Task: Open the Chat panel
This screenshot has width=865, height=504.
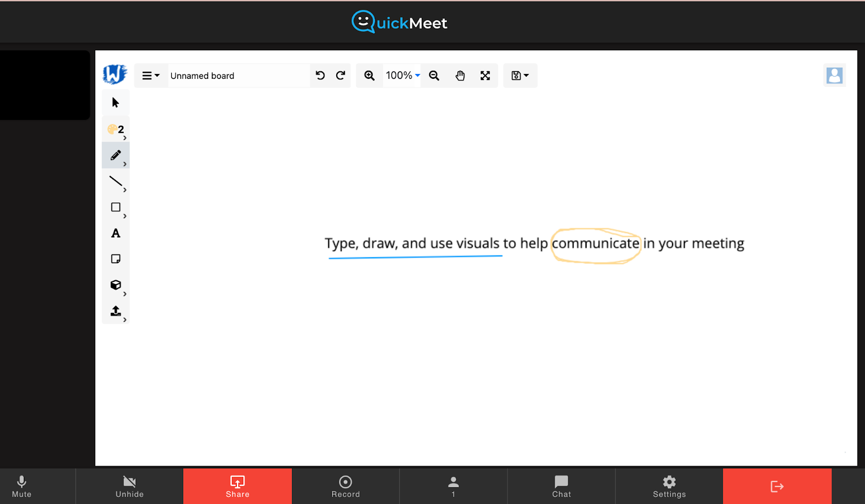Action: pyautogui.click(x=562, y=486)
